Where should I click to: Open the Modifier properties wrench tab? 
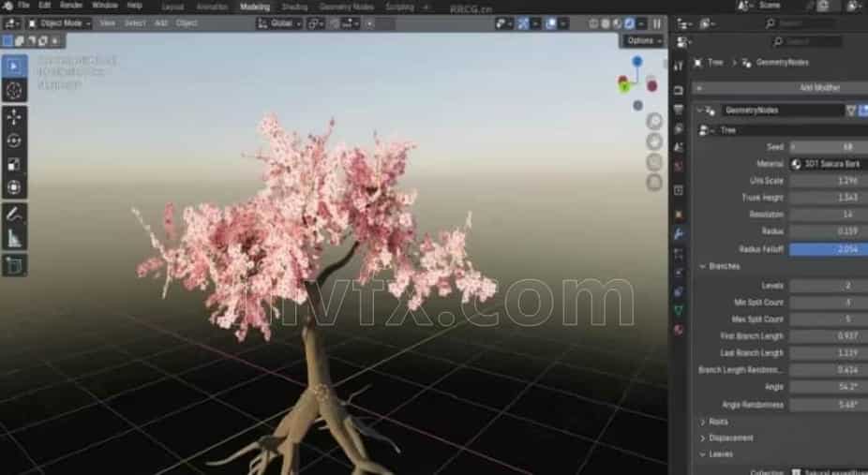coord(679,234)
